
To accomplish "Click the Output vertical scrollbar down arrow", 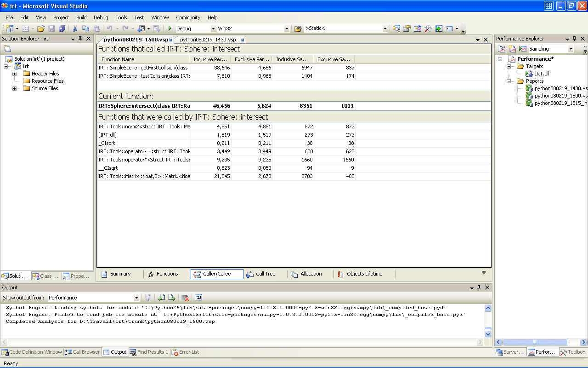I will tap(488, 334).
